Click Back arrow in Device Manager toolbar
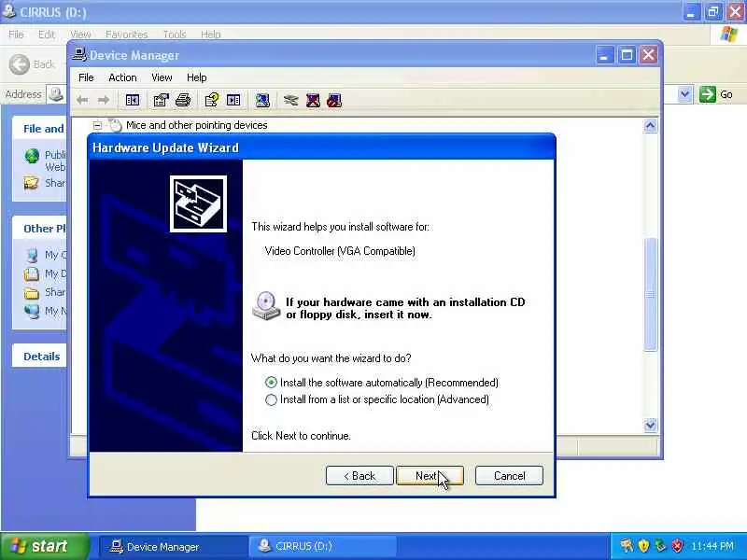 click(82, 100)
